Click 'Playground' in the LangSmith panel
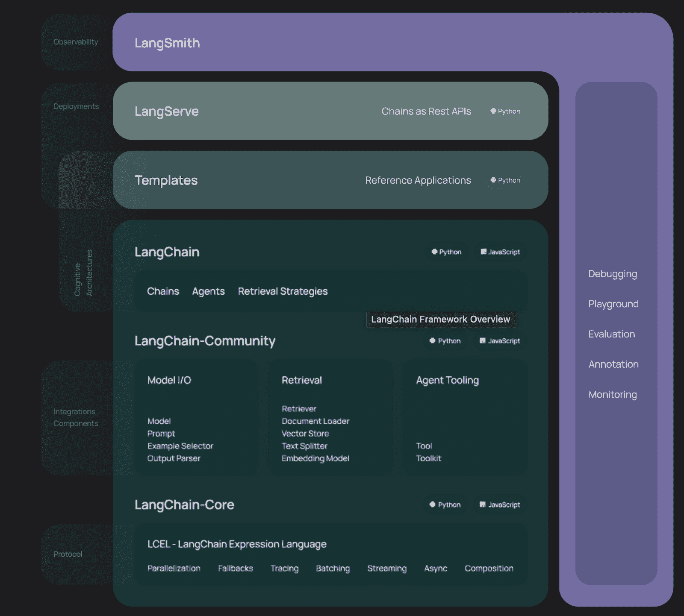 click(613, 304)
